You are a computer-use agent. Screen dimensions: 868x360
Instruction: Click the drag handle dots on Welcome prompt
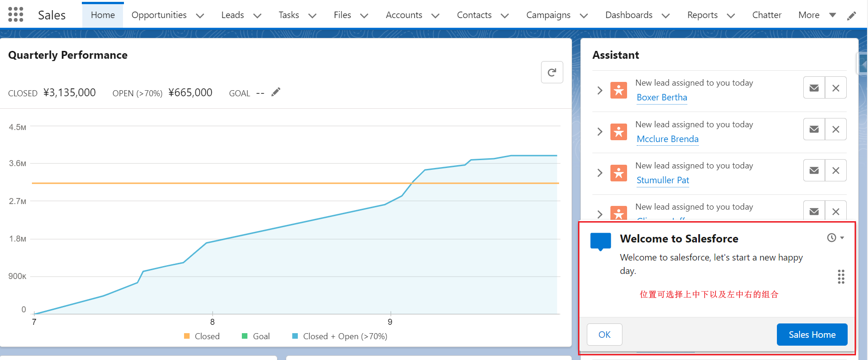pos(841,277)
